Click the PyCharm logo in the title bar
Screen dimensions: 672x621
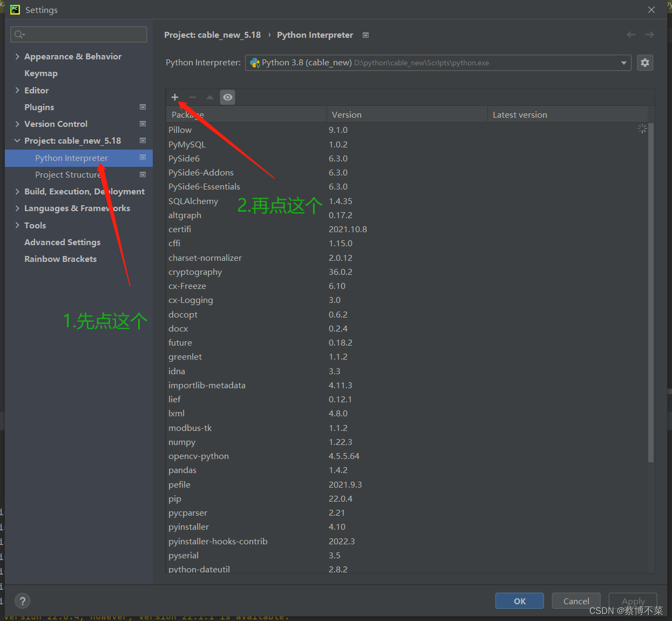pos(15,10)
